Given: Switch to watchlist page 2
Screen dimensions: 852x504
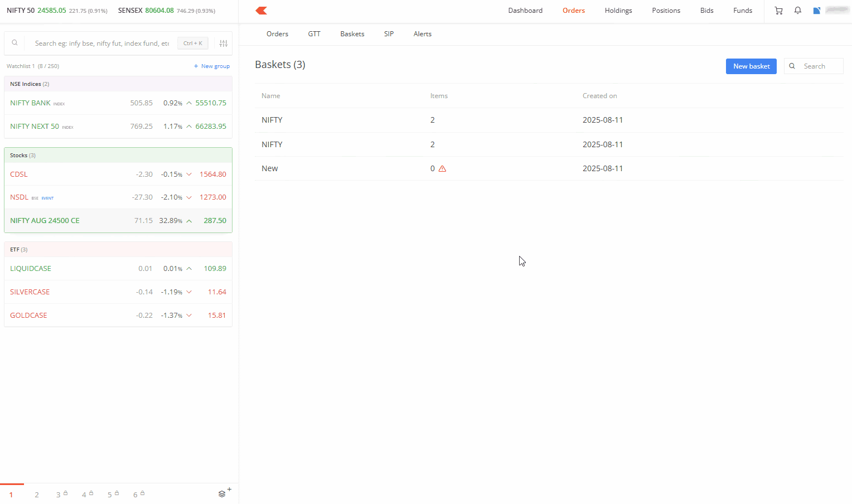Looking at the screenshot, I should click(37, 495).
